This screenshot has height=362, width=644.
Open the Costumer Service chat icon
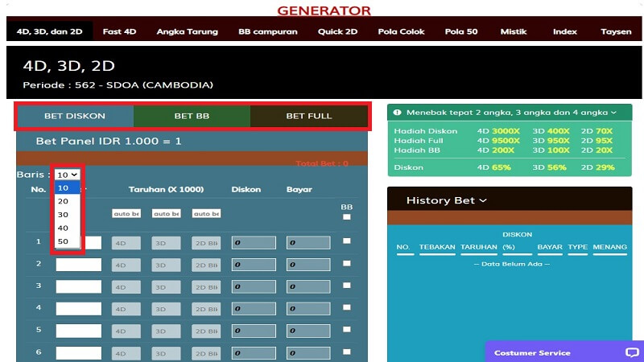pyautogui.click(x=632, y=352)
